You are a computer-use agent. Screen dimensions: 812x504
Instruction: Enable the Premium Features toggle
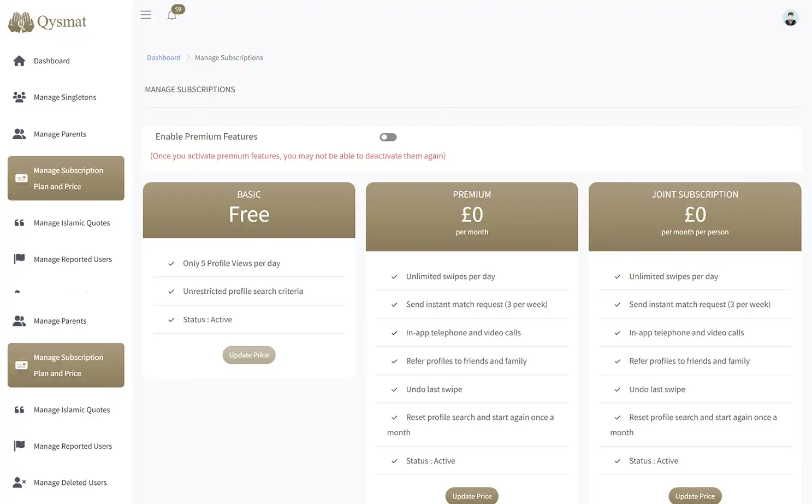click(388, 137)
